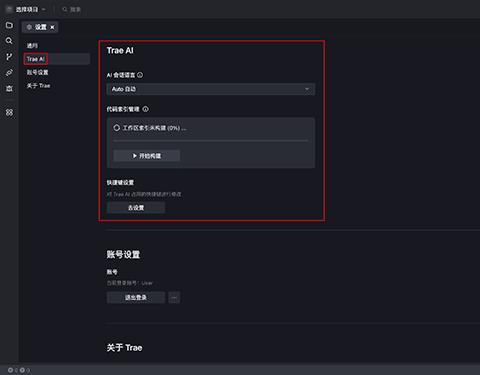Click the 退出登录 log out button
480x375 pixels.
click(x=136, y=297)
